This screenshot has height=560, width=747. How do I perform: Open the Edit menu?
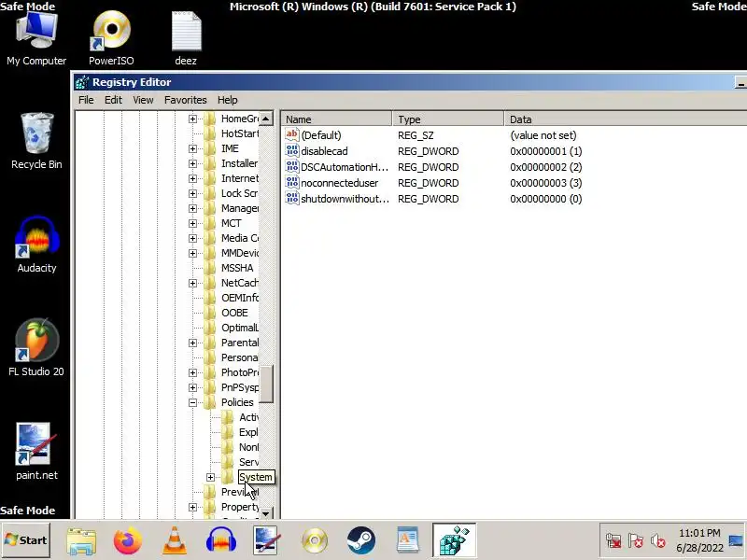click(x=113, y=100)
